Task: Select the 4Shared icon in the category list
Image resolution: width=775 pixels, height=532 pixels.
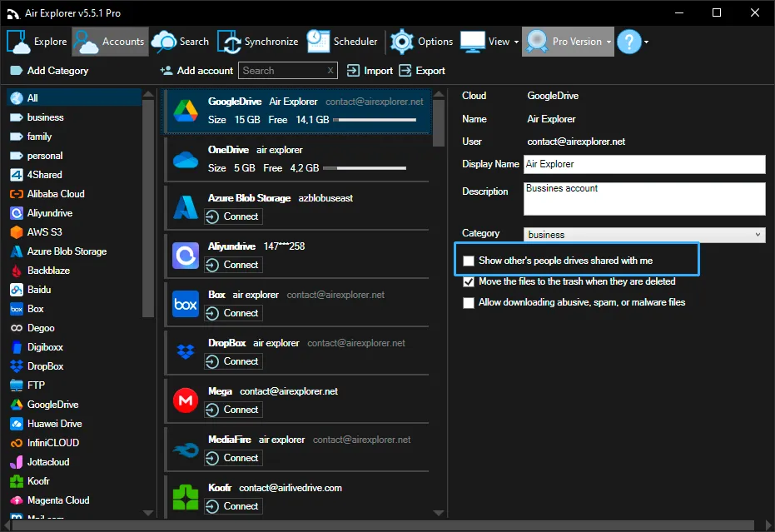Action: point(17,175)
